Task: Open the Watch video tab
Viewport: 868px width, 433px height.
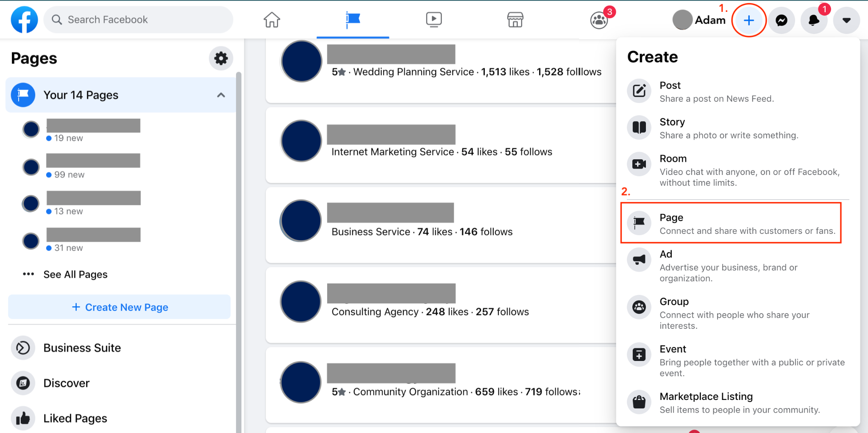Action: point(434,19)
